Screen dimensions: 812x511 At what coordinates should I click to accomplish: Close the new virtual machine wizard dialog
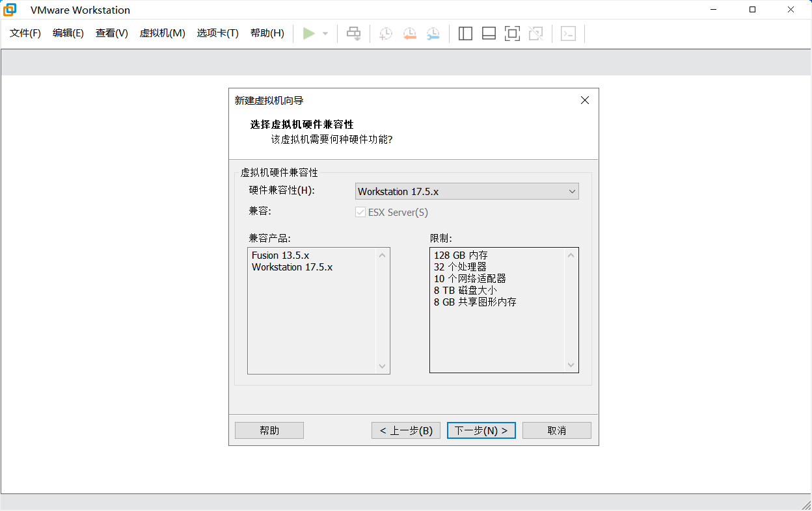coord(584,100)
